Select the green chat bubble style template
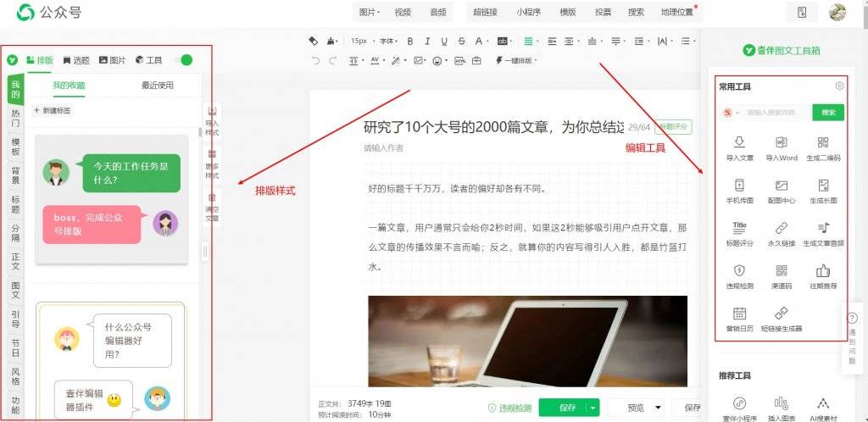 [111, 199]
